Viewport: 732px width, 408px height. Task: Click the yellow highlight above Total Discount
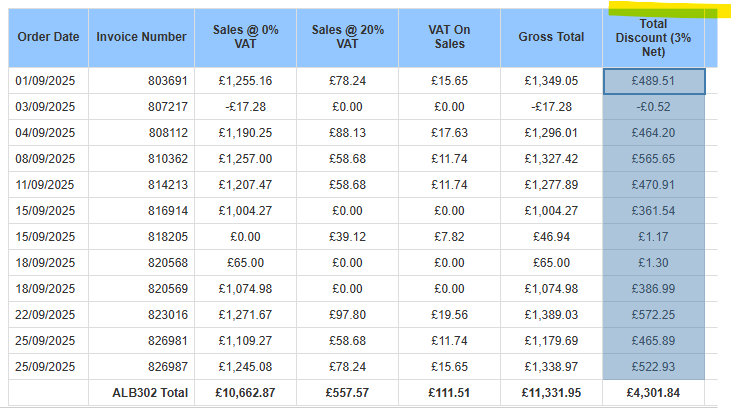pyautogui.click(x=660, y=11)
